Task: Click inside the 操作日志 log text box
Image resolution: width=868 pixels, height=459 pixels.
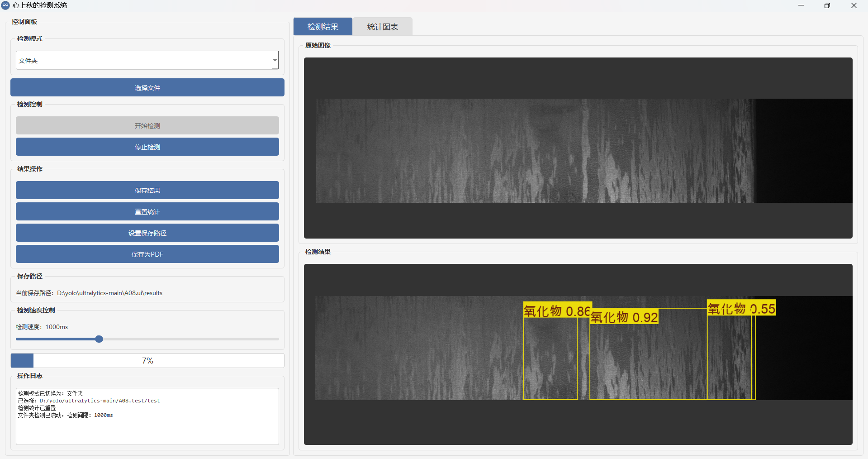Action: coord(147,416)
